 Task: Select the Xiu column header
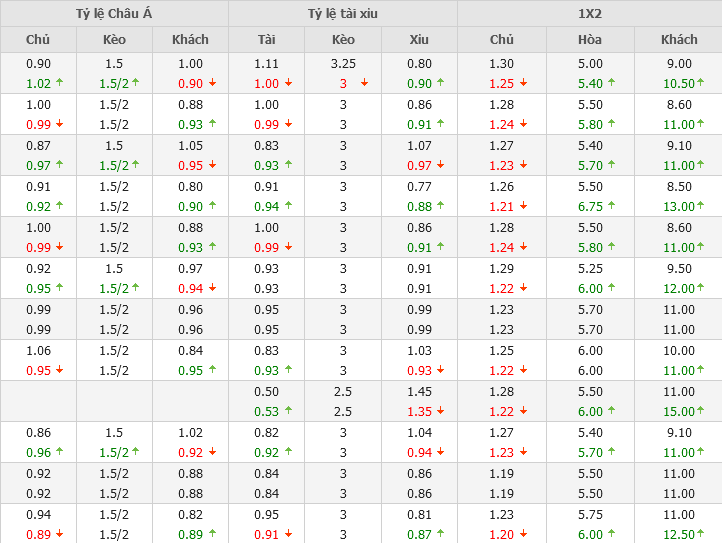click(419, 40)
